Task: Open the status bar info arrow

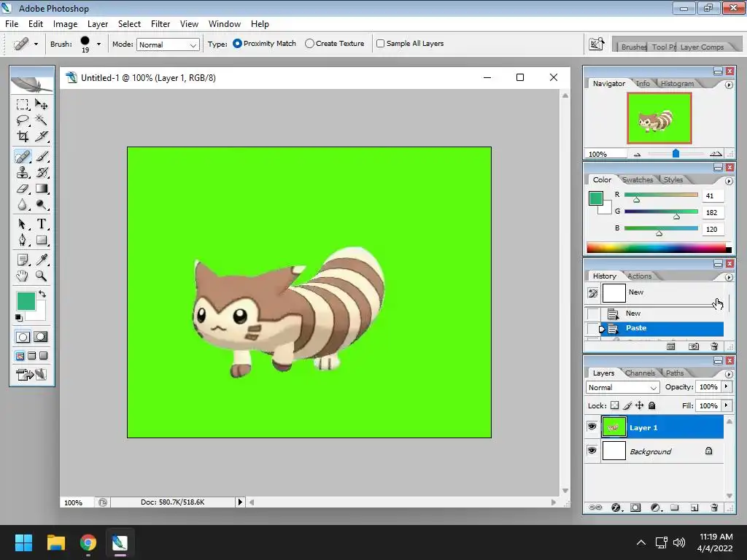Action: 239,502
